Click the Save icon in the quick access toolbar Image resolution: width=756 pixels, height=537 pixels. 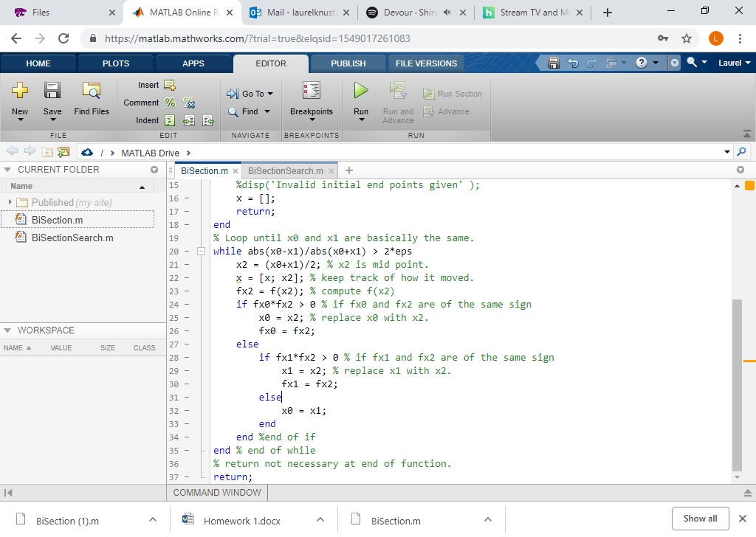pyautogui.click(x=554, y=63)
